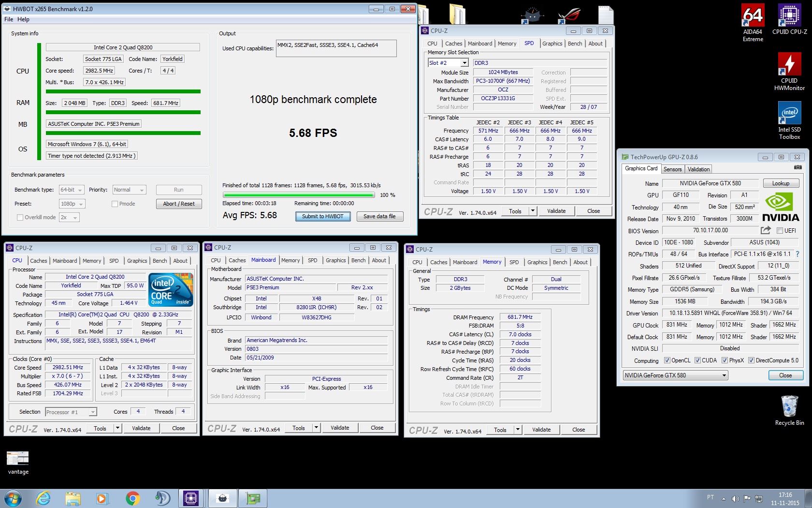The image size is (812, 508).
Task: Open the taskbar volume icon
Action: [735, 498]
